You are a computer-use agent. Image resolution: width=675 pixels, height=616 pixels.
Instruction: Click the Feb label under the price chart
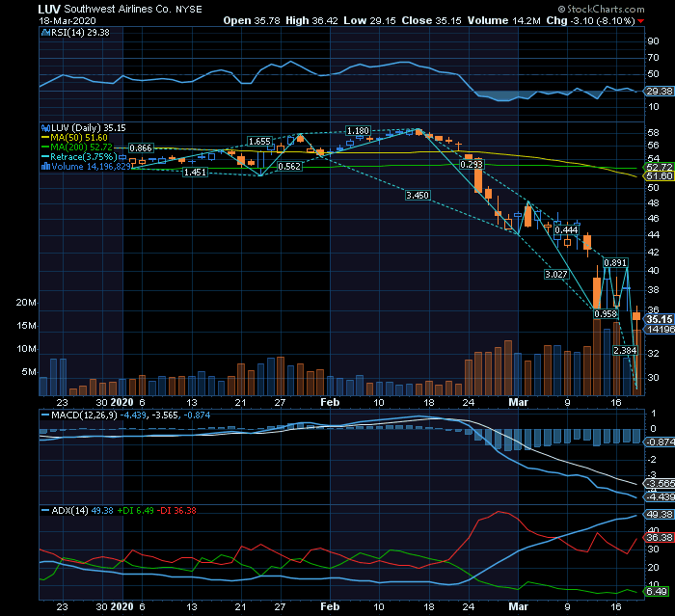click(330, 403)
